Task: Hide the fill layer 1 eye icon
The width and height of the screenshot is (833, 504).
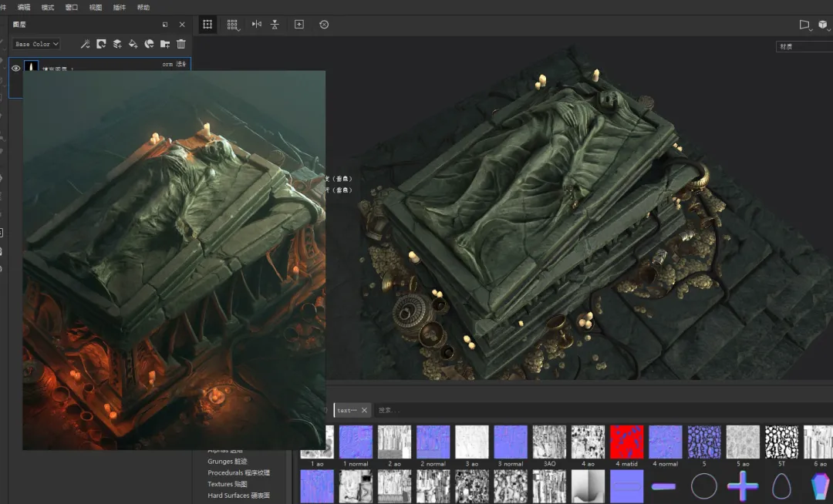Action: click(x=15, y=69)
